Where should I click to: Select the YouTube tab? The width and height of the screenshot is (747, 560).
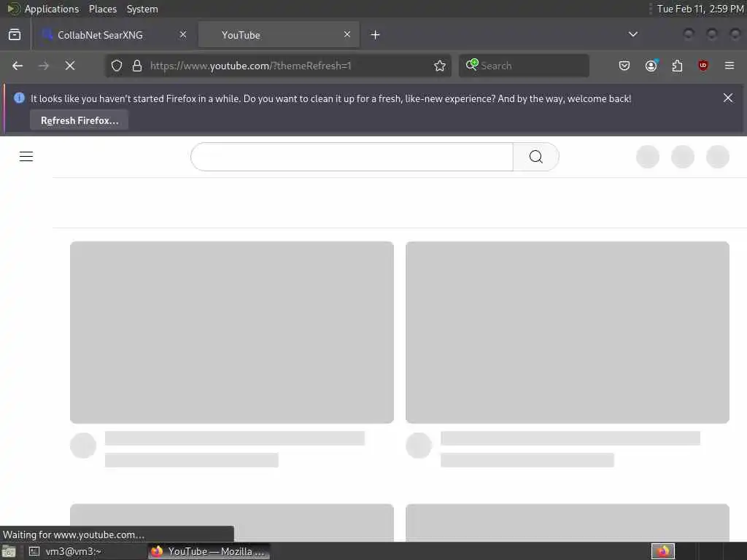point(279,35)
